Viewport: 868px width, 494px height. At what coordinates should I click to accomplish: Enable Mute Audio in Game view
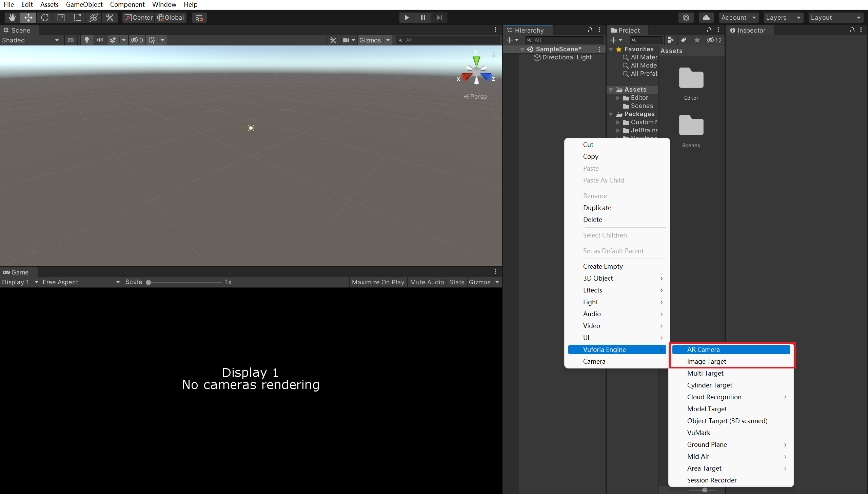tap(427, 282)
